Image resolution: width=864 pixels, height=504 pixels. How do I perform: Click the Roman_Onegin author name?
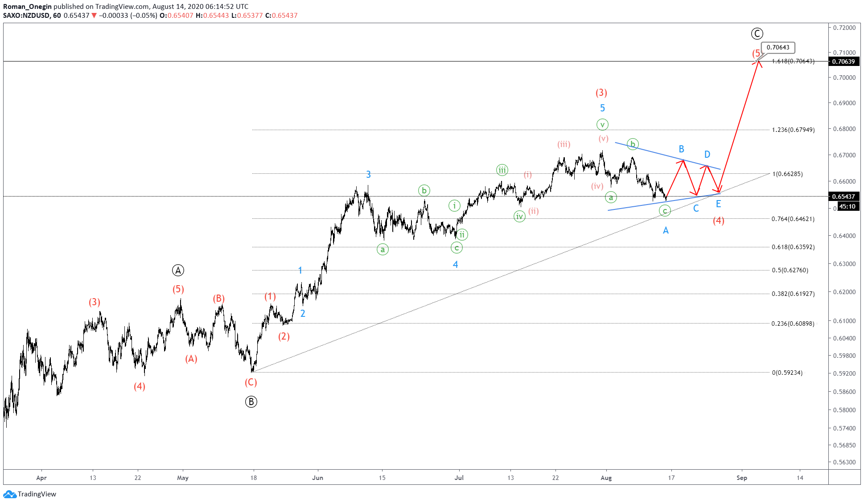27,6
